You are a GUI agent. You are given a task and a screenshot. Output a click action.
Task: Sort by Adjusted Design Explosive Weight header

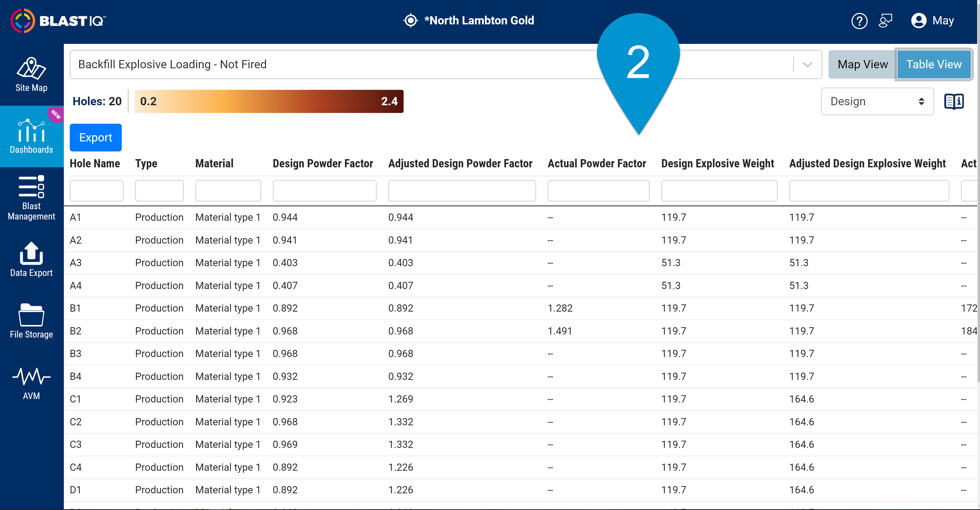pos(867,163)
